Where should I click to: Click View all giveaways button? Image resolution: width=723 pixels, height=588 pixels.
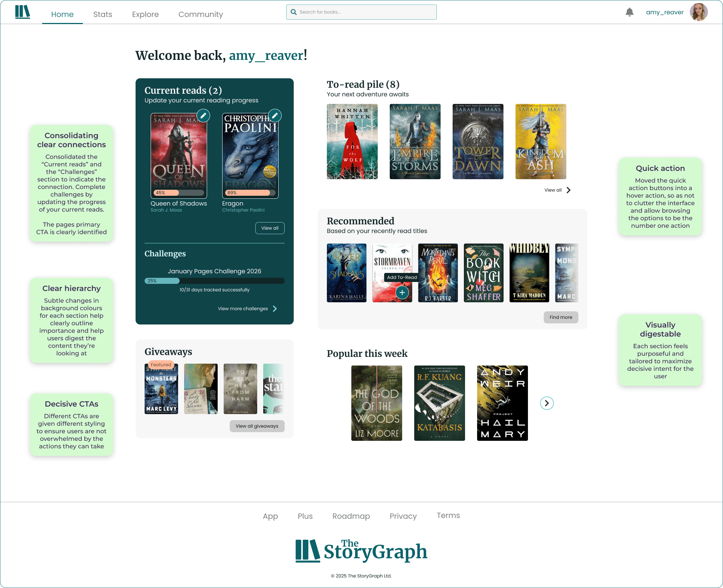(257, 426)
